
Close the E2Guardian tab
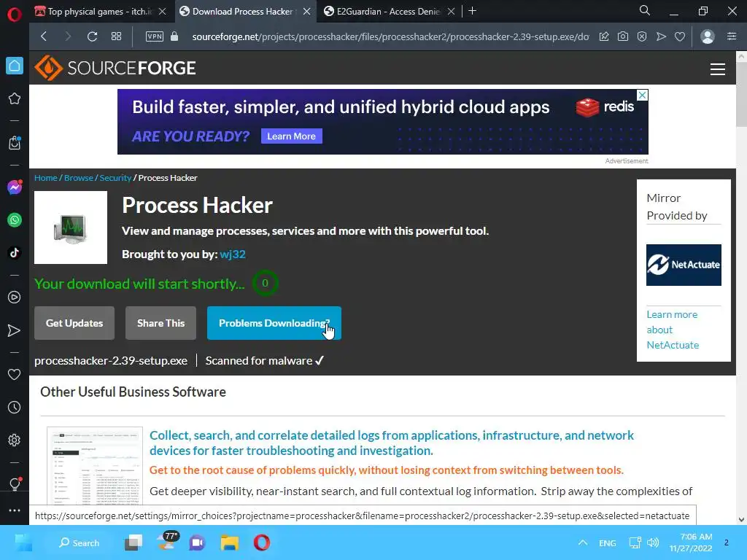(x=451, y=12)
